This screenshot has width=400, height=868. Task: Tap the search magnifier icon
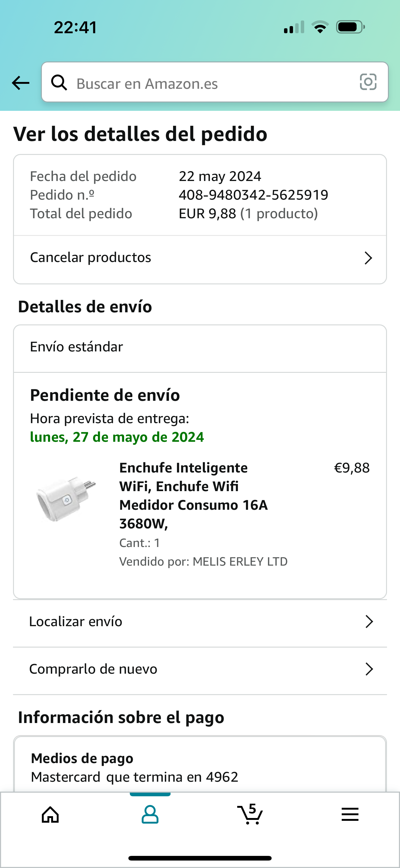click(x=59, y=83)
